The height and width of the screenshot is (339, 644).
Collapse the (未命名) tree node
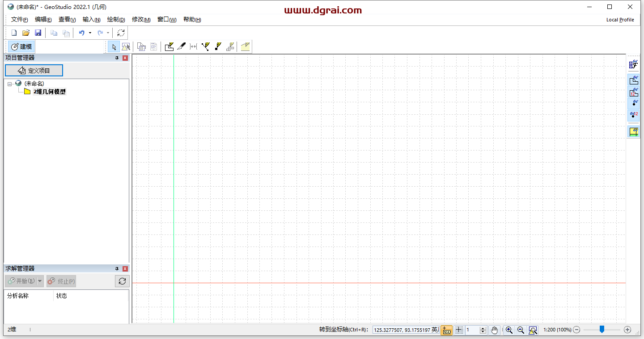(10, 84)
